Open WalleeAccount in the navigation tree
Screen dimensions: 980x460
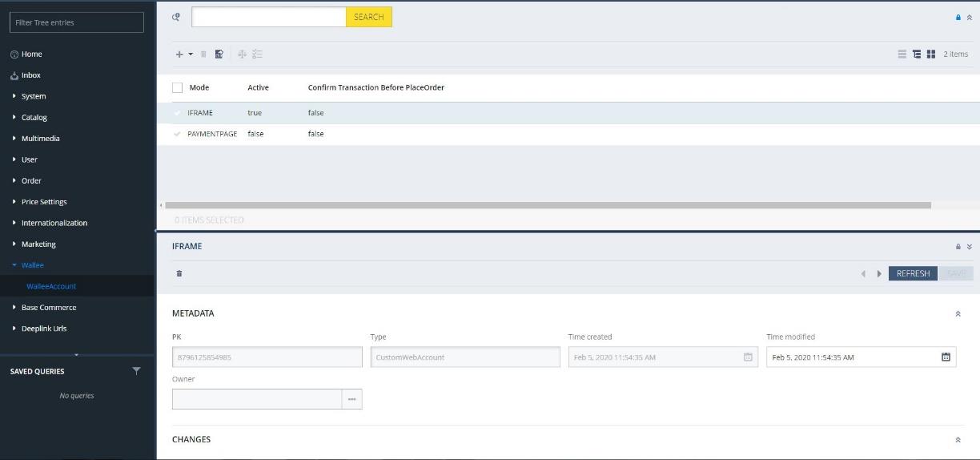[x=51, y=286]
